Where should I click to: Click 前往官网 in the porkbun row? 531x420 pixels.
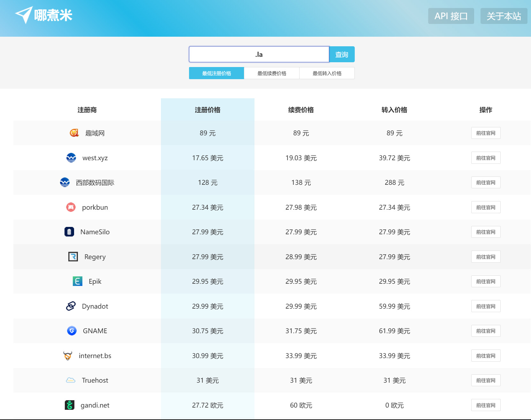(x=486, y=207)
